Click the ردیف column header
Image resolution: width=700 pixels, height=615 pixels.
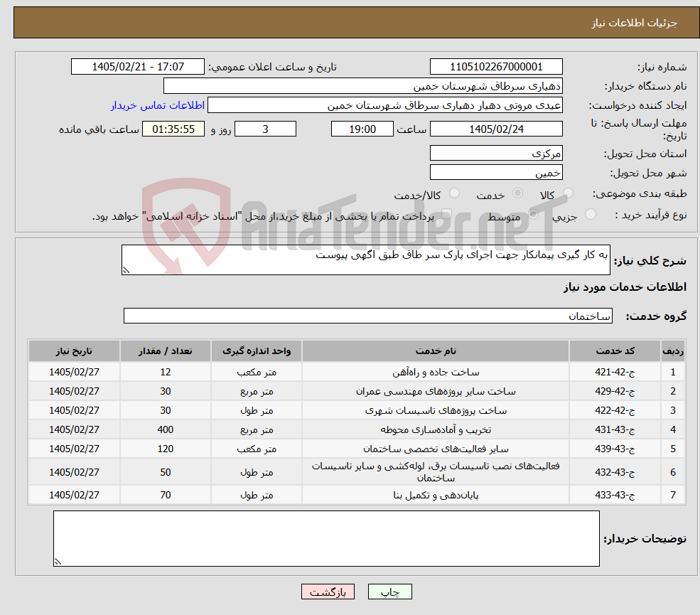click(x=673, y=351)
